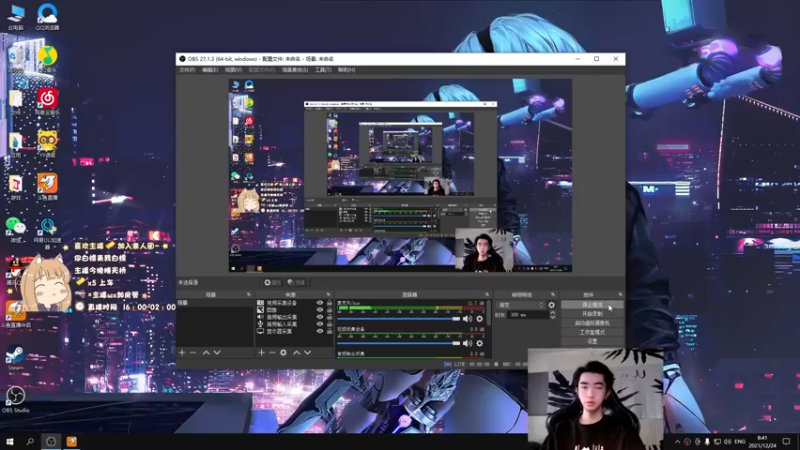Select the scene entry in scenes list

coord(214,303)
